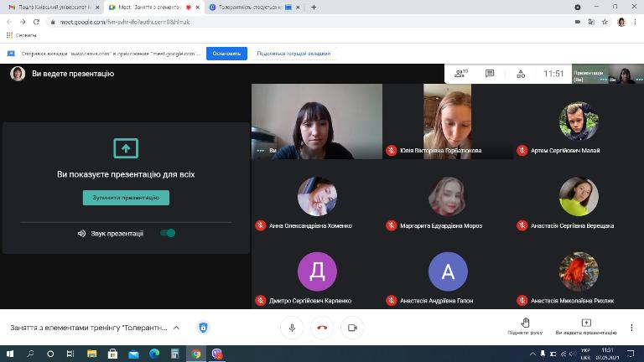Open the activities shapes icon
This screenshot has width=644, height=362.
pos(521,74)
